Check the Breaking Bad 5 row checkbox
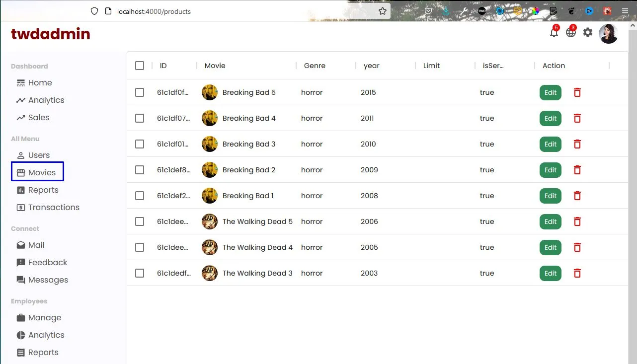 [x=140, y=92]
